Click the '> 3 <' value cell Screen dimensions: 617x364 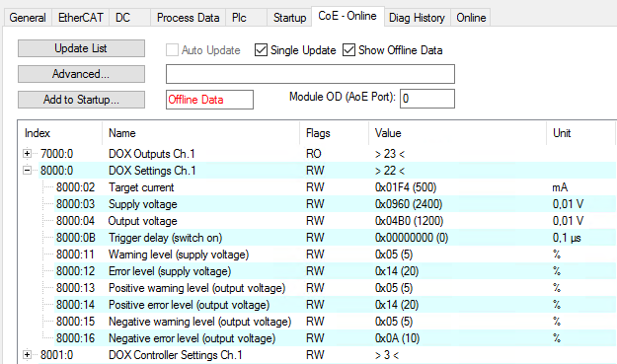click(x=387, y=355)
